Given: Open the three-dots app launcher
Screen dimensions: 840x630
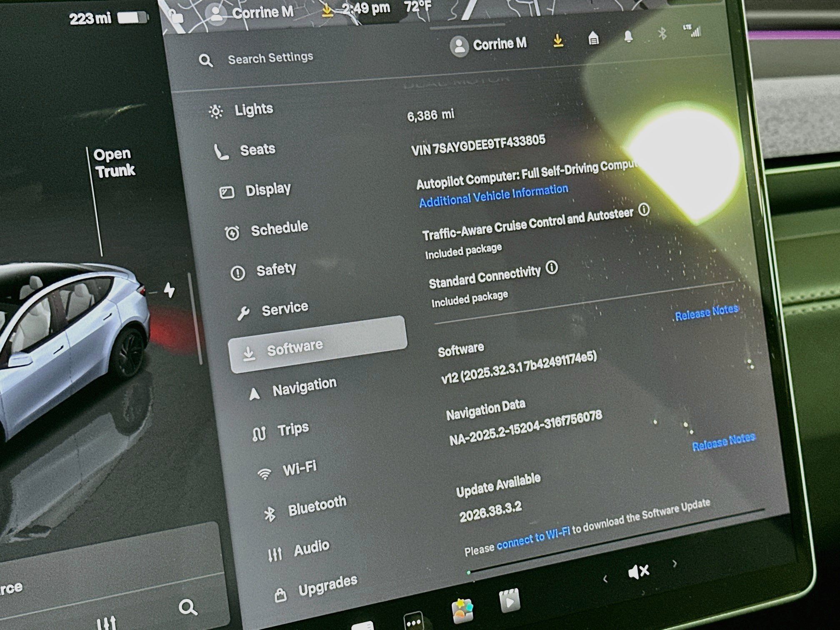Looking at the screenshot, I should point(413,621).
